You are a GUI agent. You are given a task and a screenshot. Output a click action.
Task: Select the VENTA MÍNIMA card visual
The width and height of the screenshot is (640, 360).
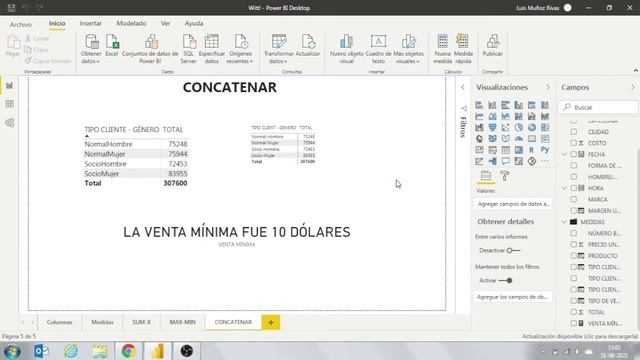coord(237,236)
